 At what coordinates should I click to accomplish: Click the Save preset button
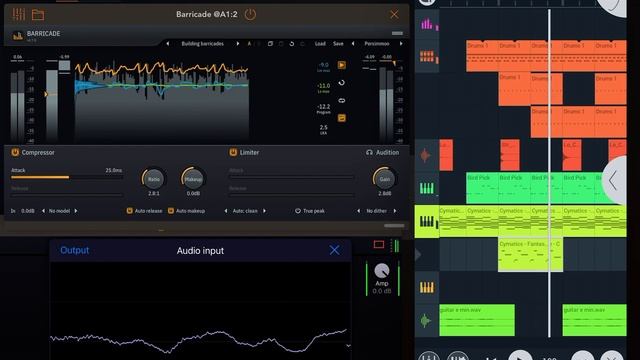338,44
